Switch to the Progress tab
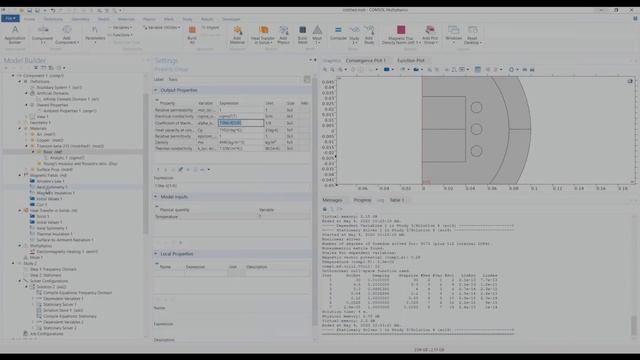Viewport: 640px width, 360px height. click(x=362, y=200)
